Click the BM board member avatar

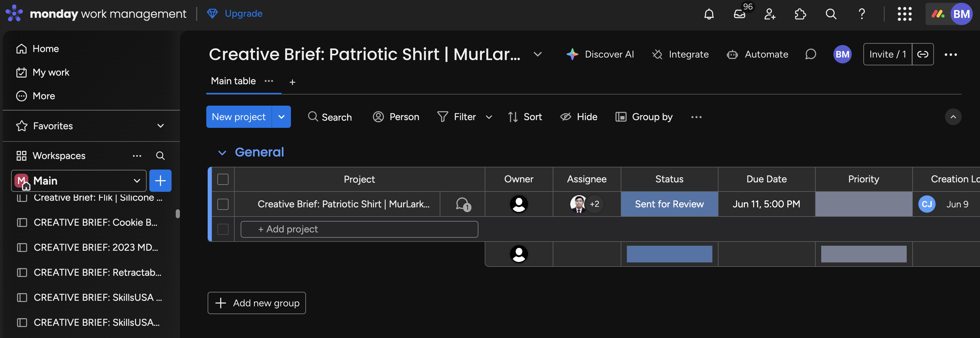pyautogui.click(x=842, y=54)
